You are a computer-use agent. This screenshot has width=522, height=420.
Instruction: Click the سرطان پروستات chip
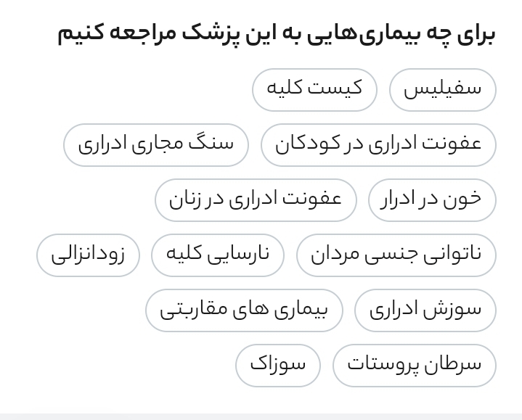(x=414, y=366)
